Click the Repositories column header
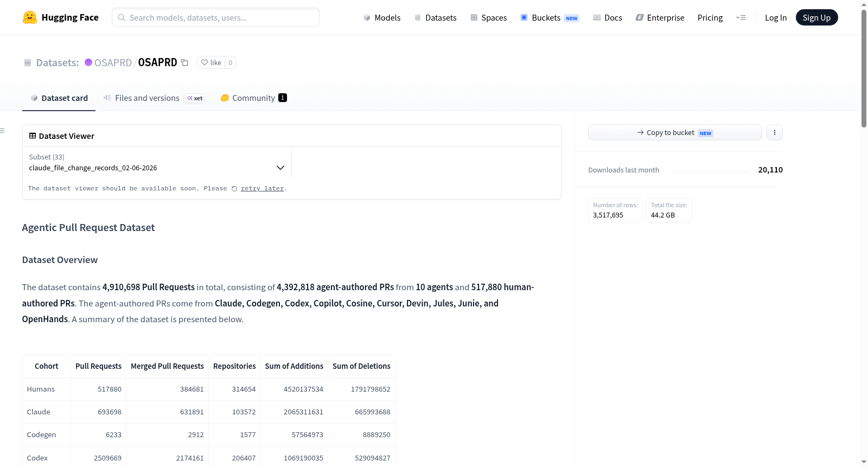This screenshot has height=467, width=868. point(234,366)
